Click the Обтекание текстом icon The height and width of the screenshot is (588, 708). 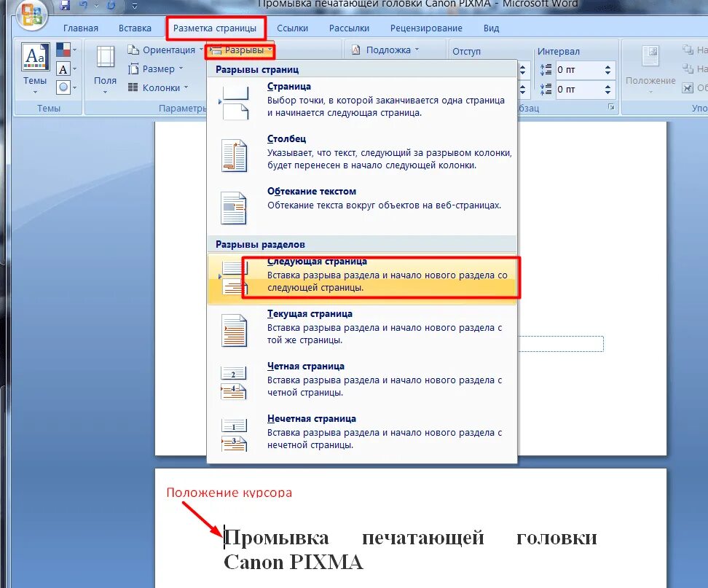(x=234, y=208)
